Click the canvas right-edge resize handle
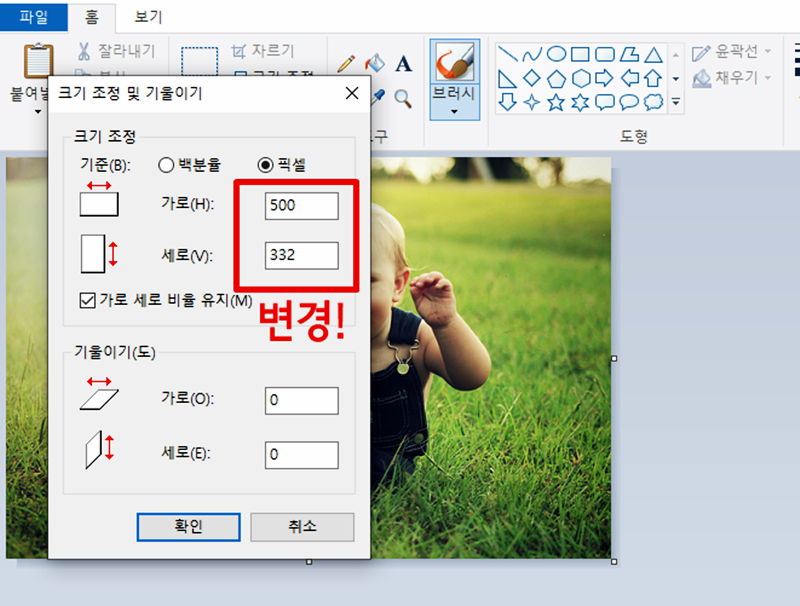This screenshot has height=606, width=800. [614, 359]
